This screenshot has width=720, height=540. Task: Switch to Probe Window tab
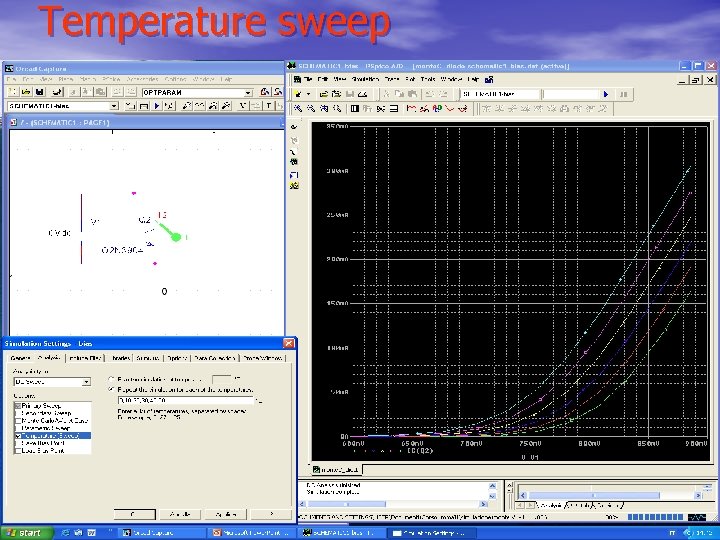pyautogui.click(x=263, y=358)
